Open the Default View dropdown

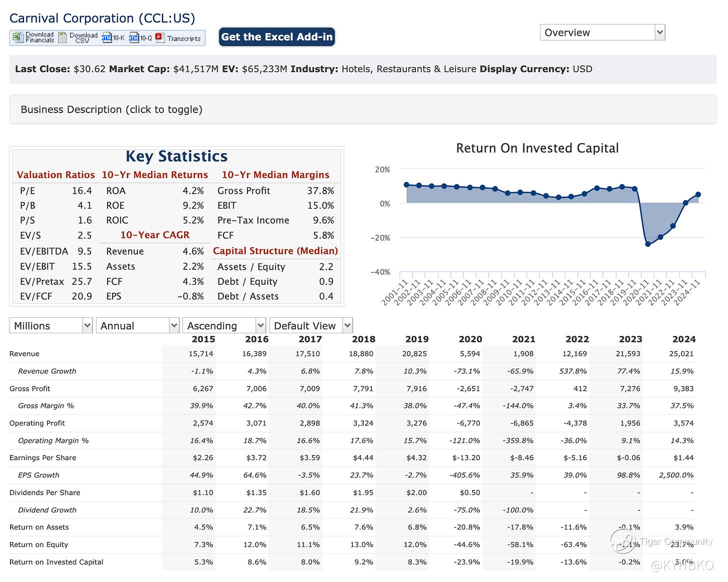pos(310,326)
